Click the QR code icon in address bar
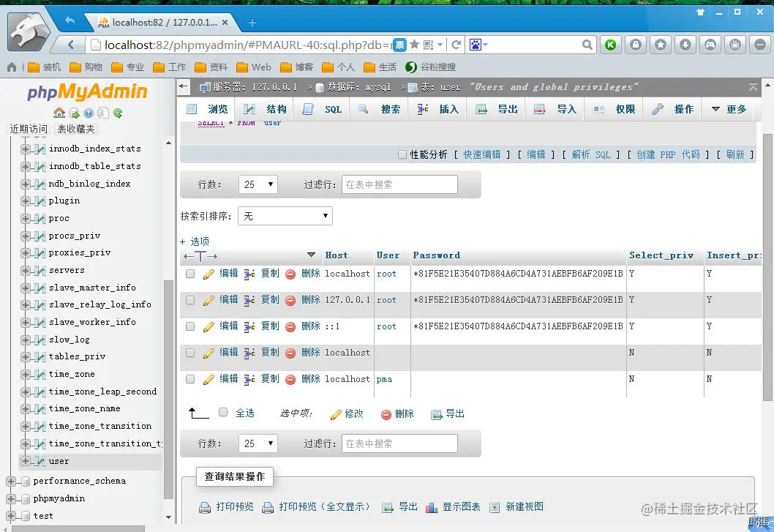The width and height of the screenshot is (774, 532). click(428, 45)
